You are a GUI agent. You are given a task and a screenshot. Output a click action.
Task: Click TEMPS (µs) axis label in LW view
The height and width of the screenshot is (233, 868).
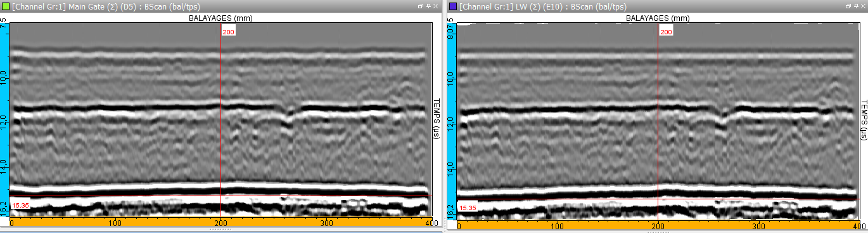(x=863, y=121)
